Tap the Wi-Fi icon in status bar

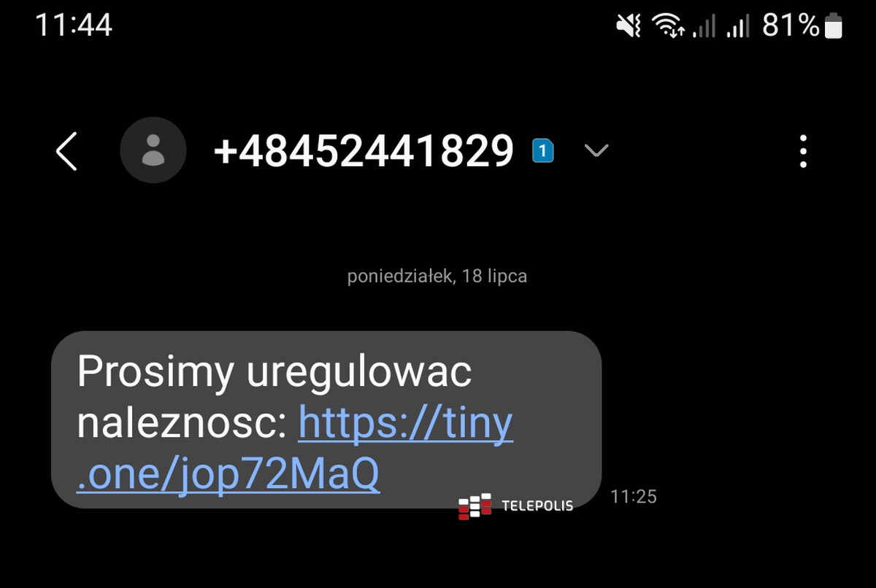click(x=668, y=26)
